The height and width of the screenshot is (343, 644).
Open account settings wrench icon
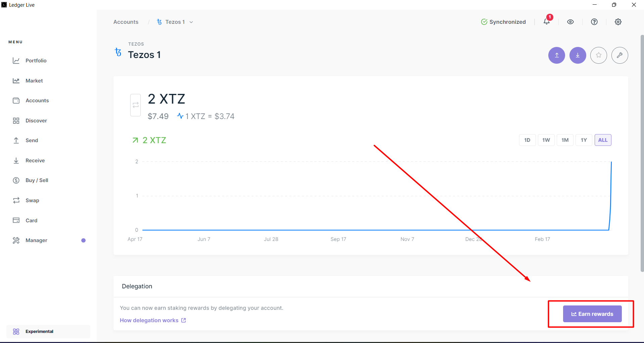620,55
